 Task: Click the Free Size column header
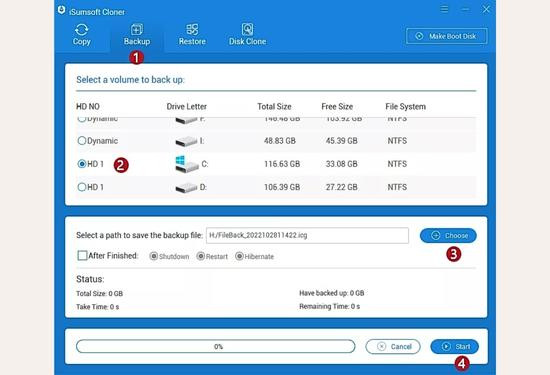[337, 106]
